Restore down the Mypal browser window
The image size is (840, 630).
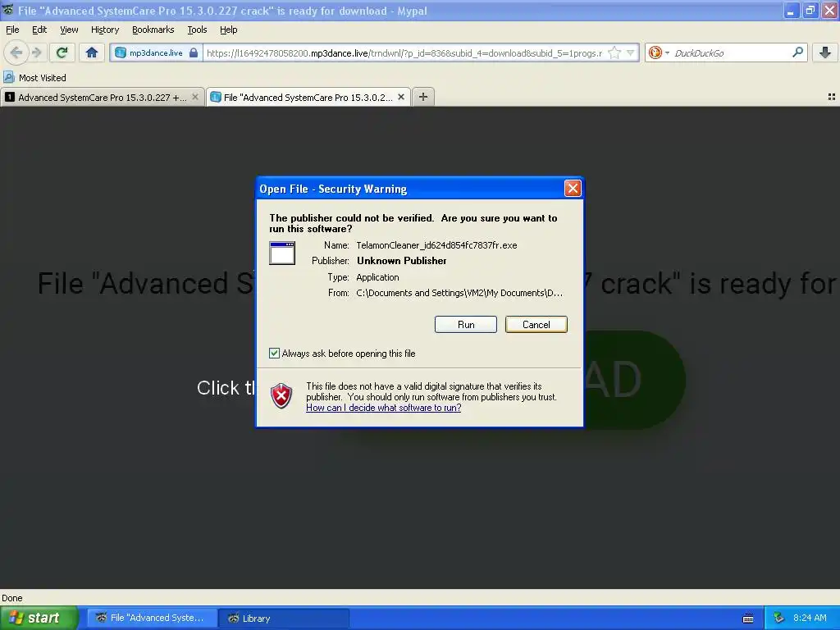tap(810, 10)
